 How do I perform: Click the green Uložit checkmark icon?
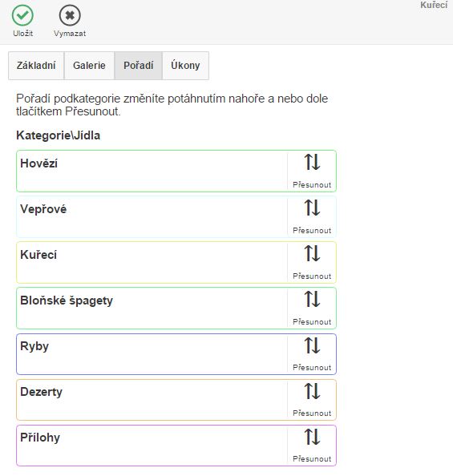[22, 15]
